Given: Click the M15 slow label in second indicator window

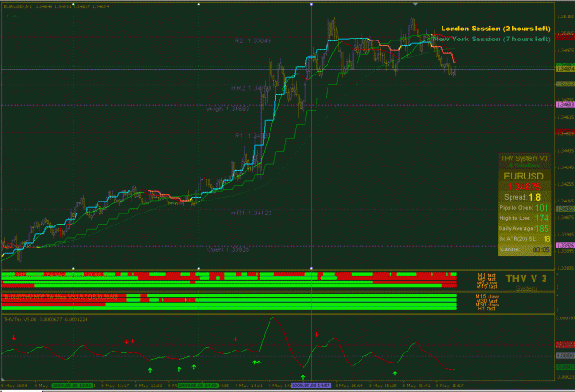Looking at the screenshot, I should [x=487, y=296].
